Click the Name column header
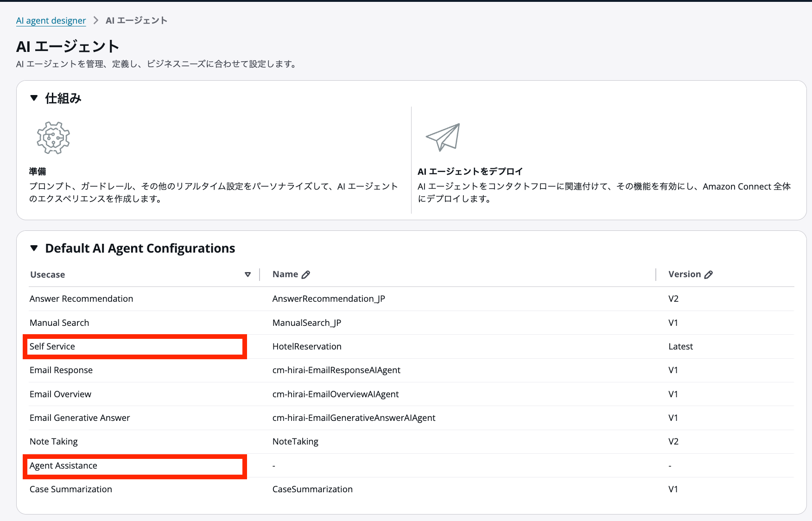The image size is (812, 521). click(x=284, y=274)
